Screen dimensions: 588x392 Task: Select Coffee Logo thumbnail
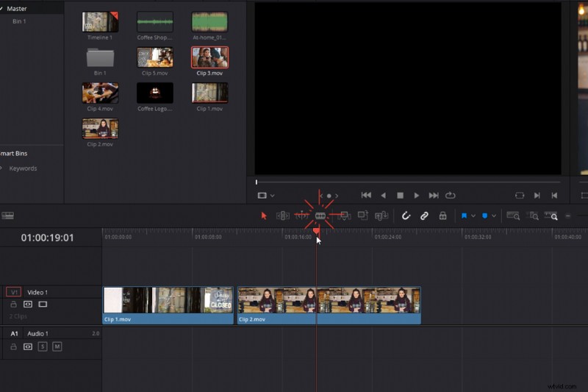155,93
